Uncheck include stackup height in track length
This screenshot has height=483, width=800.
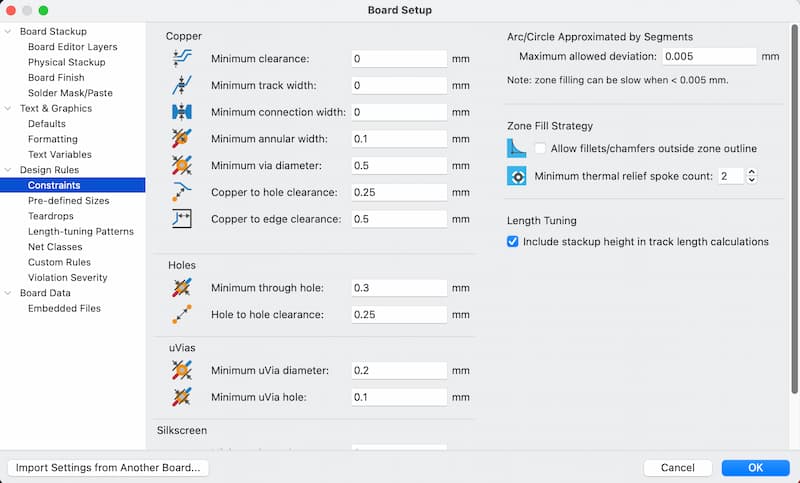(x=513, y=241)
